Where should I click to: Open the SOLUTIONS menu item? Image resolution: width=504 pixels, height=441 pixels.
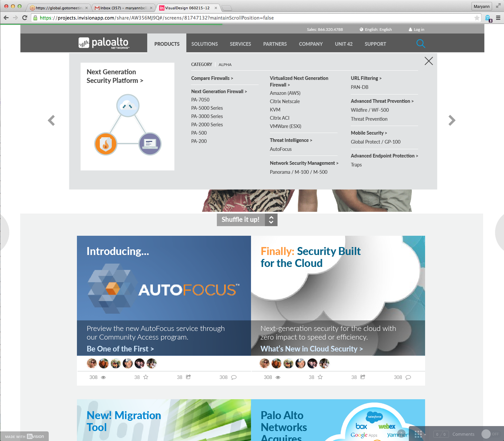click(x=204, y=44)
